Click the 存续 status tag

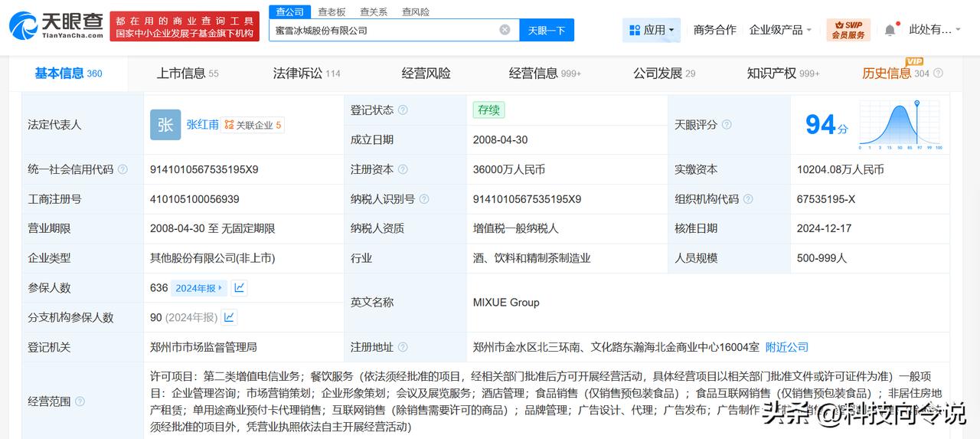(x=488, y=110)
